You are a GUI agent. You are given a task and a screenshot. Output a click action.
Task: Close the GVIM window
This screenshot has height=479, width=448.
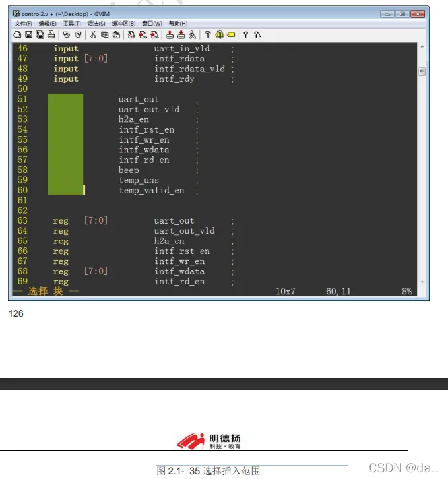418,14
